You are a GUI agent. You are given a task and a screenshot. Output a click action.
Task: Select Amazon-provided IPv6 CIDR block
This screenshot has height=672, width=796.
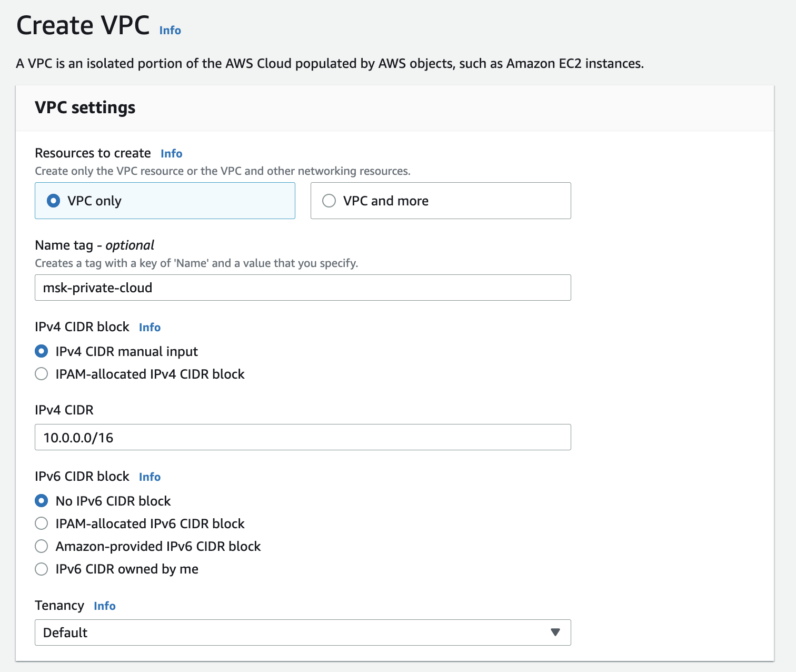(x=42, y=546)
